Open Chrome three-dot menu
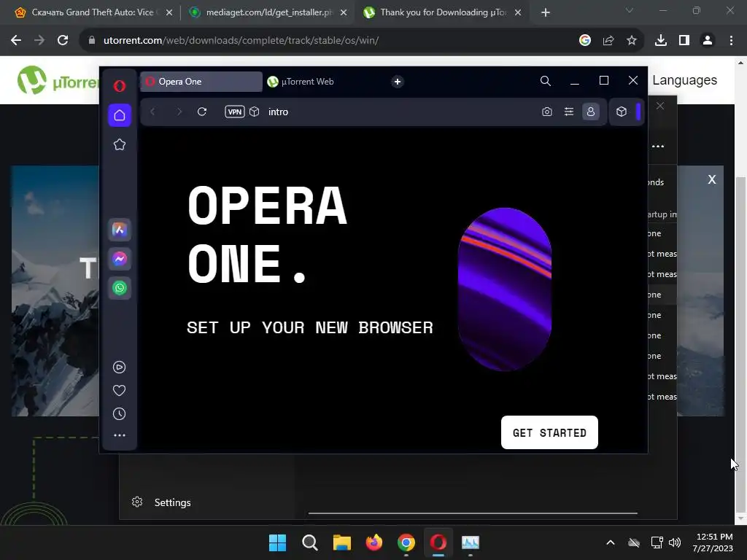 click(731, 41)
